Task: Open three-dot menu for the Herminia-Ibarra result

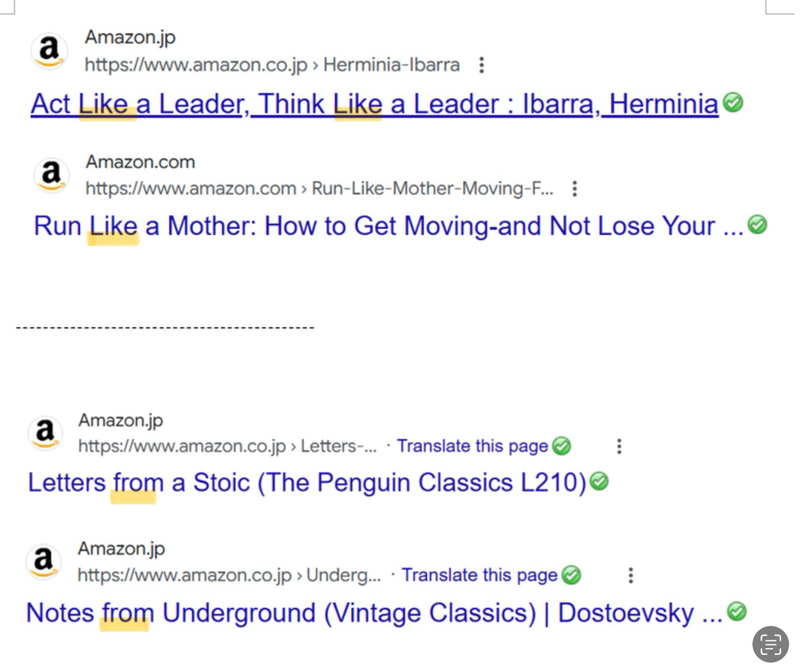Action: [482, 65]
